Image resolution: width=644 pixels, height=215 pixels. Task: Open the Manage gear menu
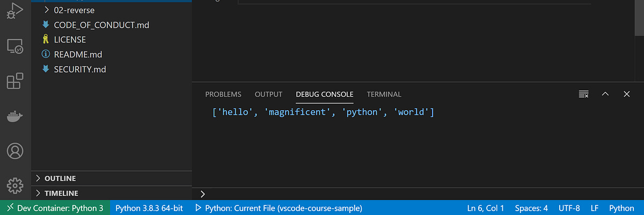15,186
